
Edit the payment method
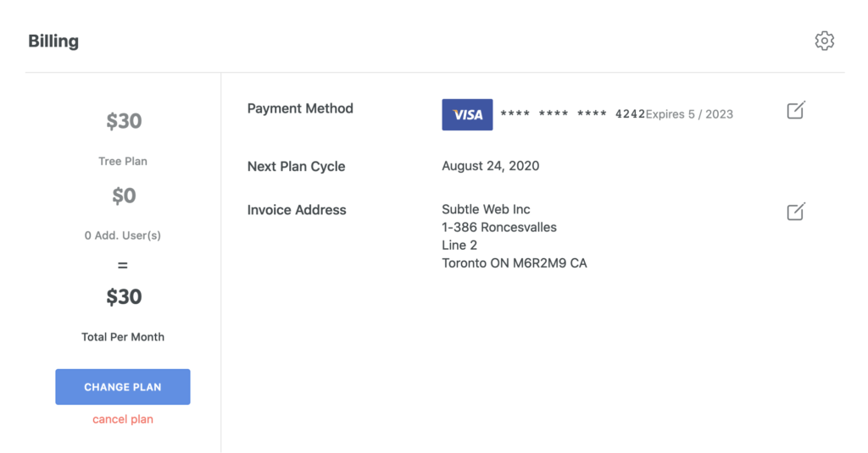(796, 110)
